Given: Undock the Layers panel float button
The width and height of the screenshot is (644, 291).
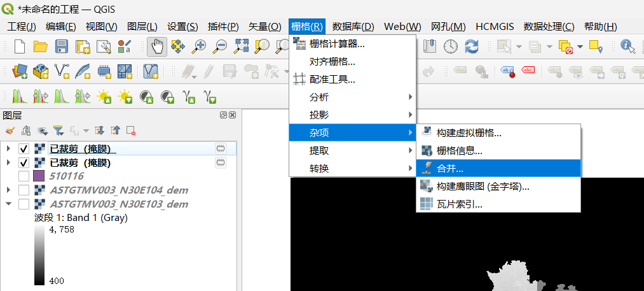Looking at the screenshot, I should point(223,115).
